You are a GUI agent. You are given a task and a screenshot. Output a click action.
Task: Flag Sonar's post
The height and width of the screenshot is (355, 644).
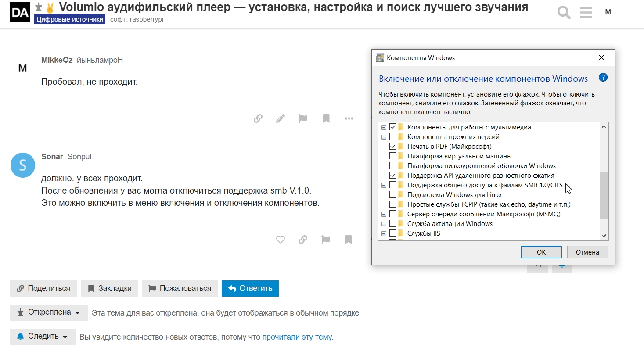326,240
